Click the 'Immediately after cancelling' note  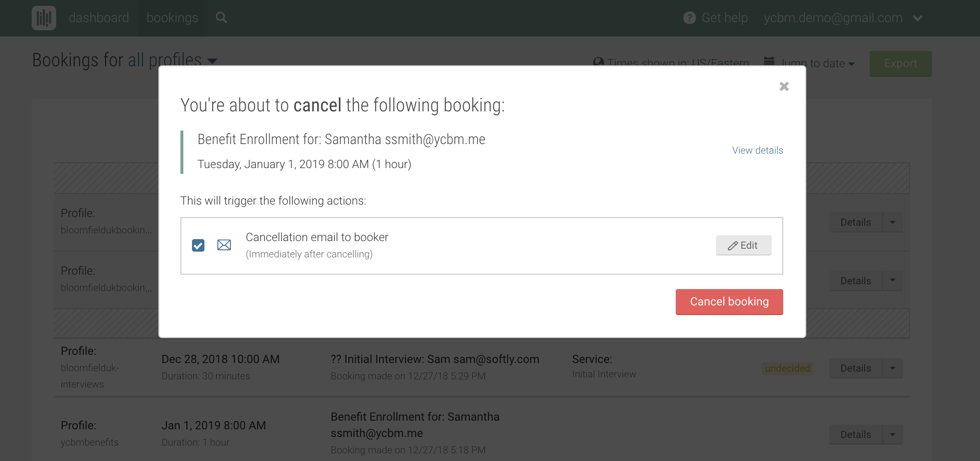pos(309,254)
